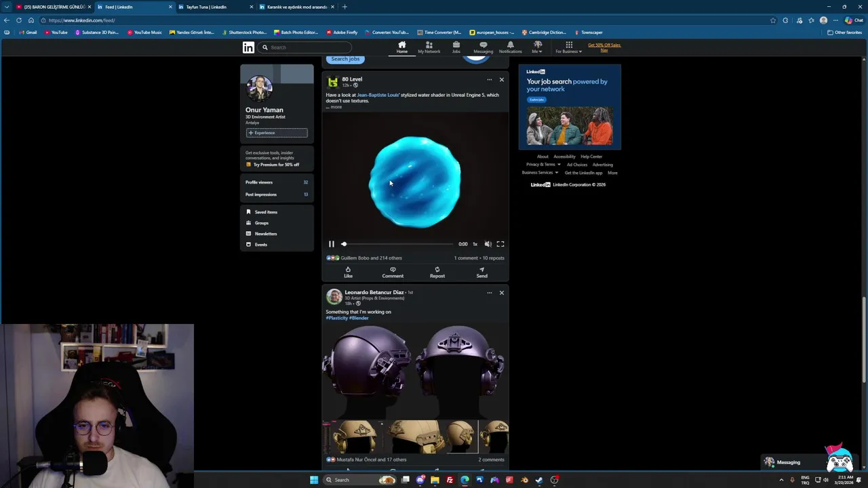
Task: Open the Me profile dropdown
Action: tap(537, 47)
